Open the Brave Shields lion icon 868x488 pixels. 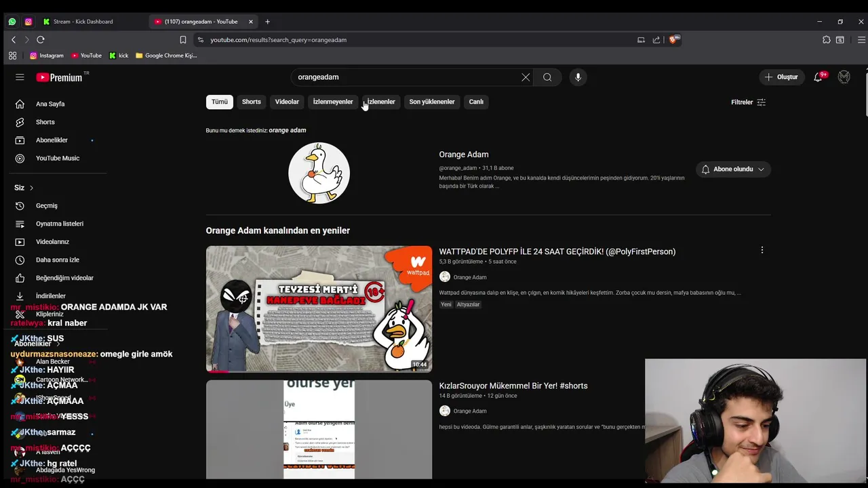click(673, 40)
